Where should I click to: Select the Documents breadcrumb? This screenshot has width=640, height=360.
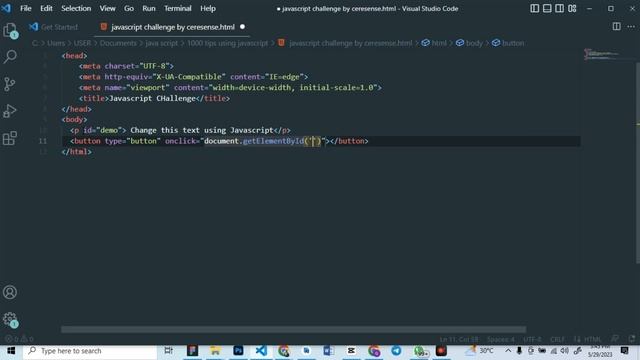click(x=118, y=43)
